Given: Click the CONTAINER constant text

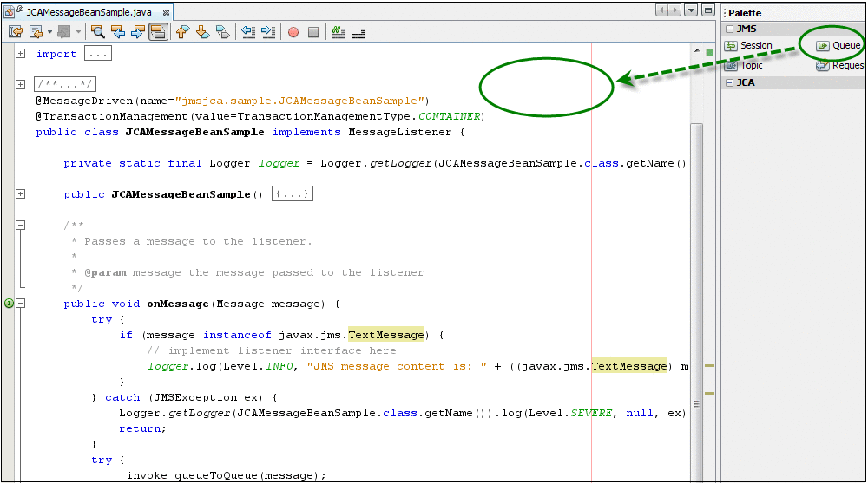Looking at the screenshot, I should (449, 116).
